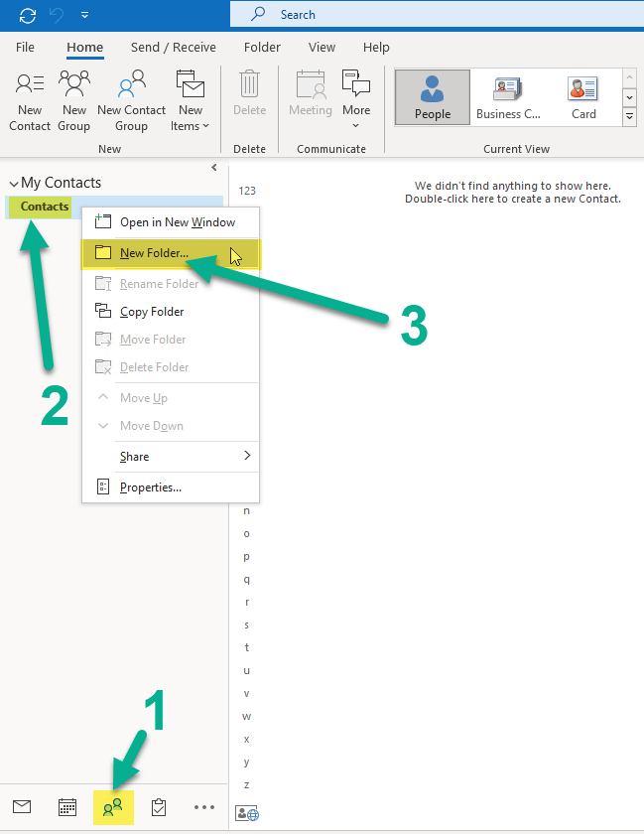Screen dimensions: 644x834
Task: Select the People view option
Action: tap(433, 98)
